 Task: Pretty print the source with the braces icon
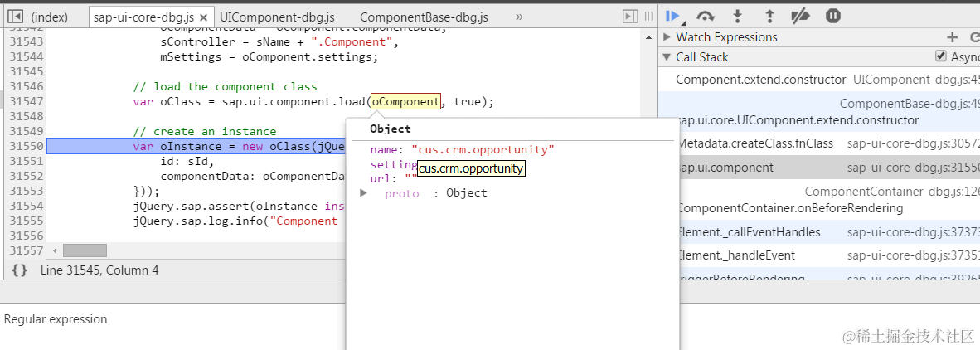pos(20,270)
